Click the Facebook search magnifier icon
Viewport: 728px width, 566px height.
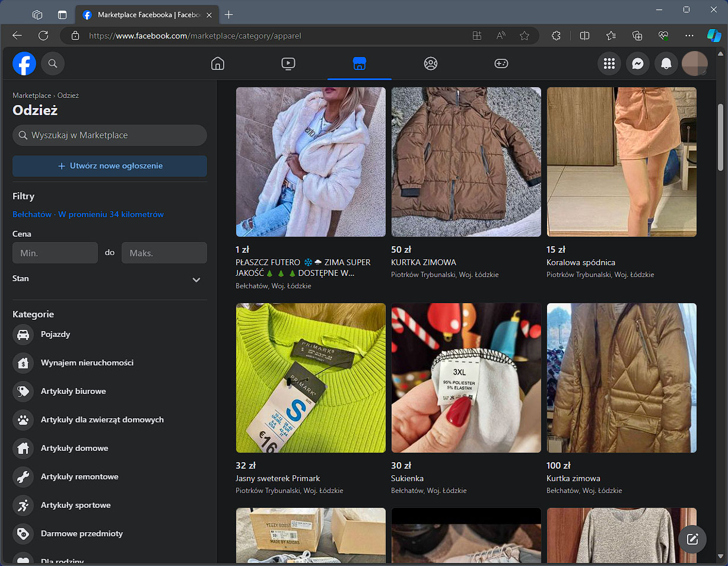click(53, 63)
